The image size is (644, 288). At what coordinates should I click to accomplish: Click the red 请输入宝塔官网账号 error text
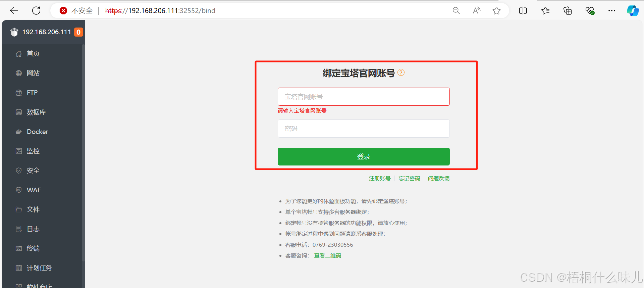coord(302,111)
